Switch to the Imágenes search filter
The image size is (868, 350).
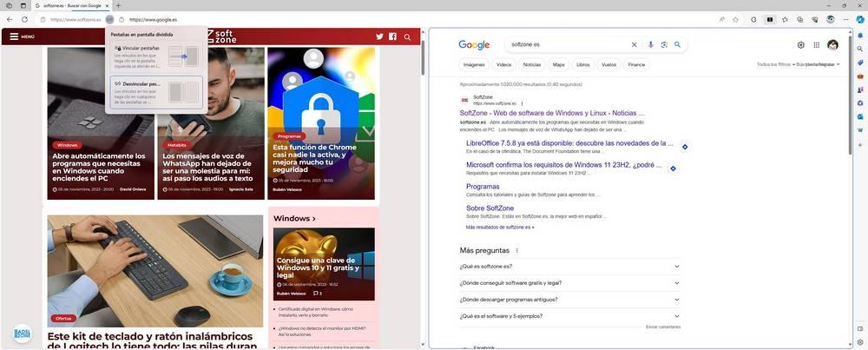click(x=474, y=64)
